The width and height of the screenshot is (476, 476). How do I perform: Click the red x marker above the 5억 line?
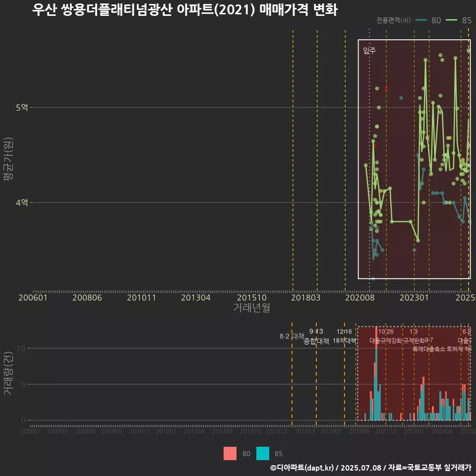[x=386, y=89]
